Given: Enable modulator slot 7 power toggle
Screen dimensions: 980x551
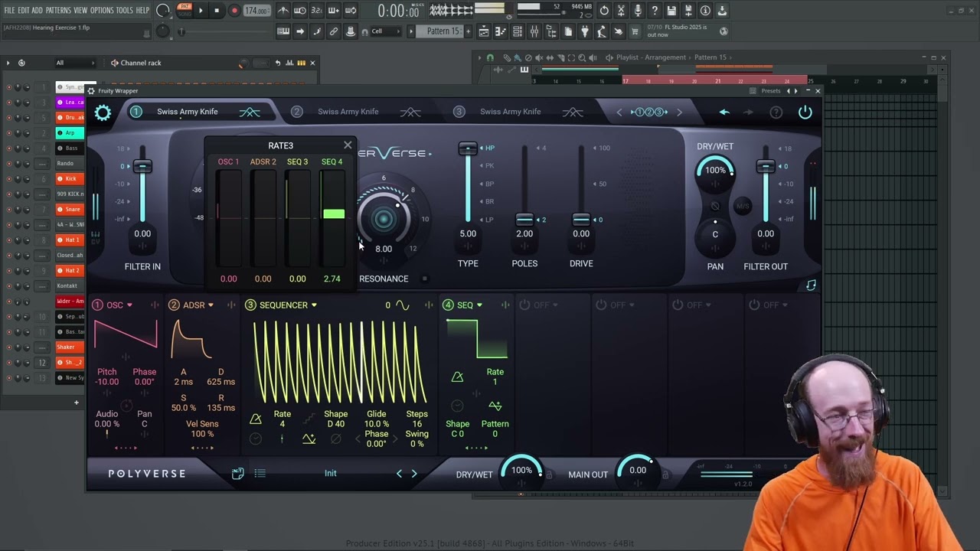Looking at the screenshot, I should point(678,305).
